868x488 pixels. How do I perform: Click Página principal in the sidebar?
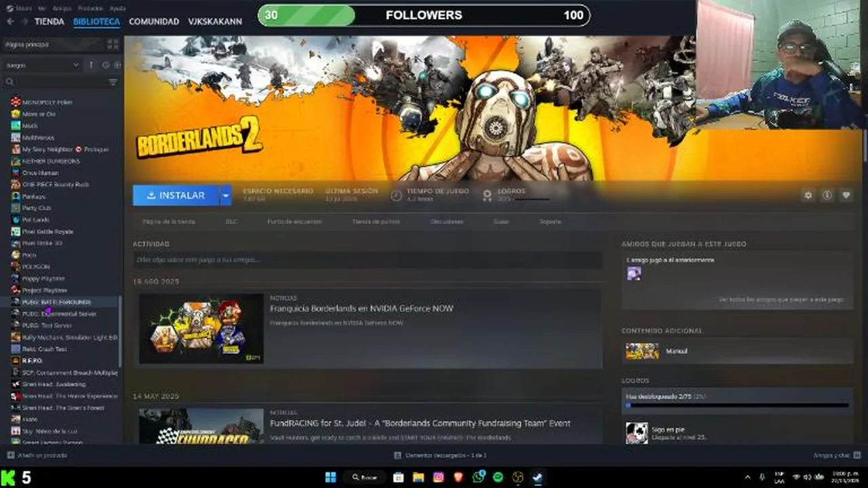click(53, 44)
